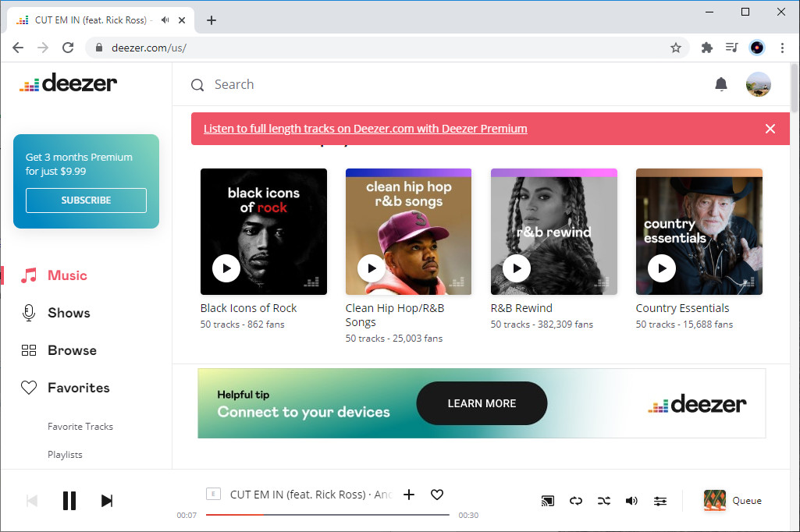Screen dimensions: 800x532
Task: Reload the page
Action: pos(68,48)
